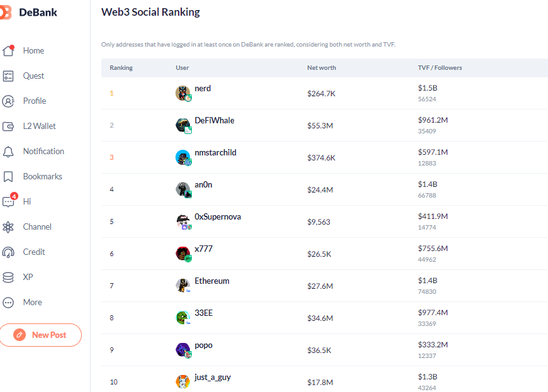This screenshot has height=392, width=548.
Task: Click the XP stack icon
Action: coord(8,277)
